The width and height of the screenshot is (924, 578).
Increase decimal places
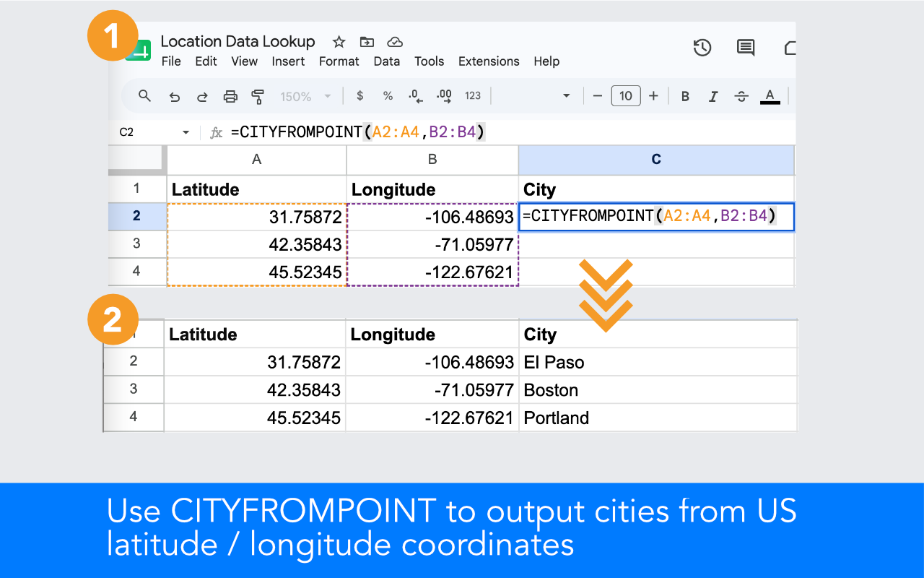(444, 95)
